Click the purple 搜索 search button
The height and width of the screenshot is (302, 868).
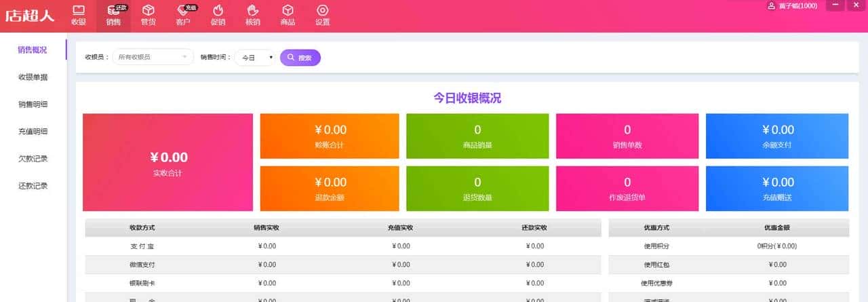tap(300, 58)
